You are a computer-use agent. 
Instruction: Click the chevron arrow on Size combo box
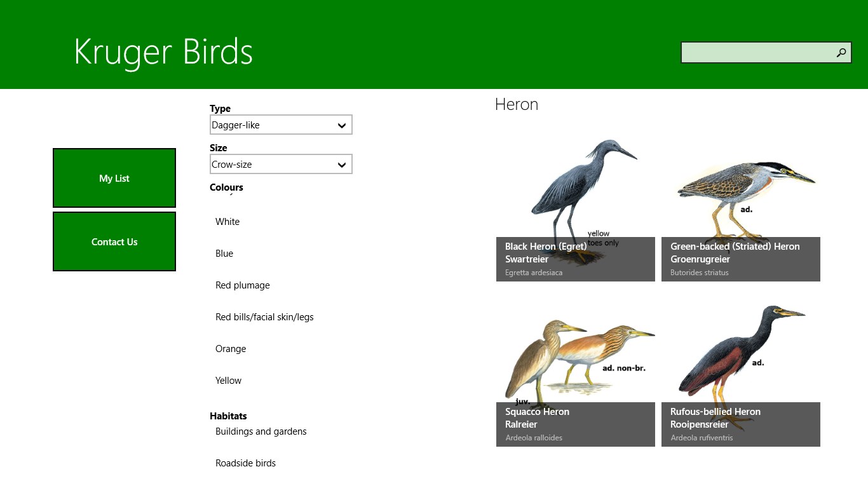pos(342,165)
